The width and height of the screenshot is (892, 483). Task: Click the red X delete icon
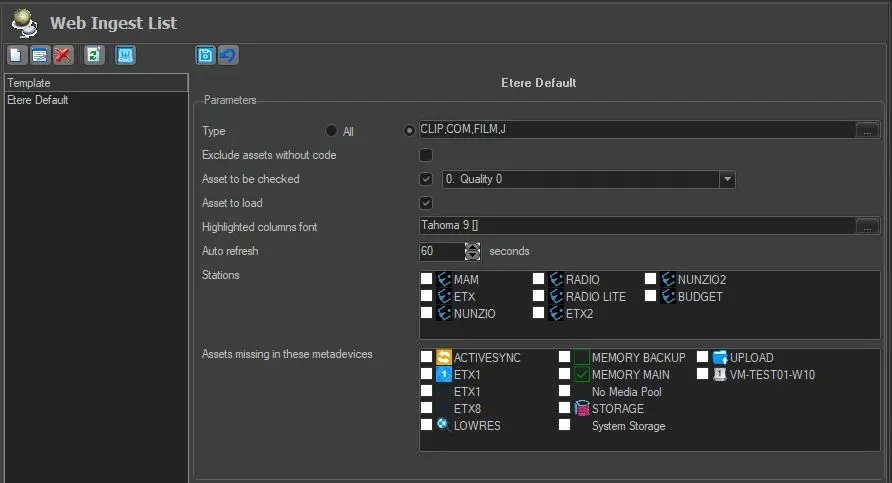(x=63, y=56)
